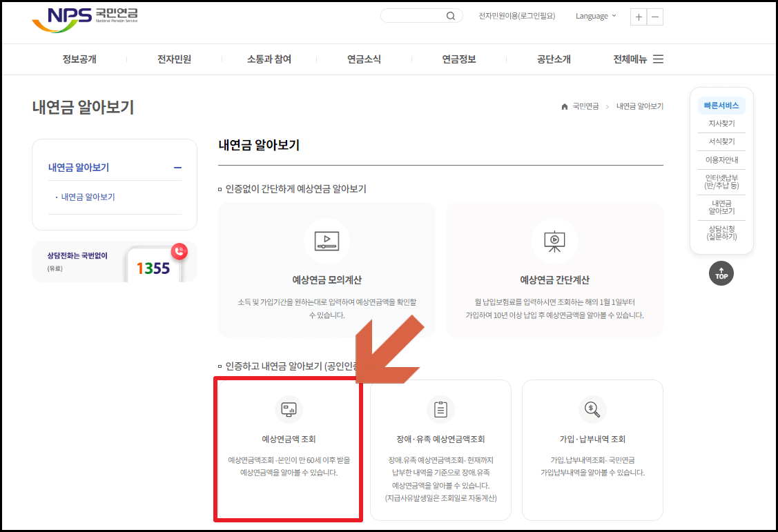Open the 연금정보 menu

coord(459,59)
